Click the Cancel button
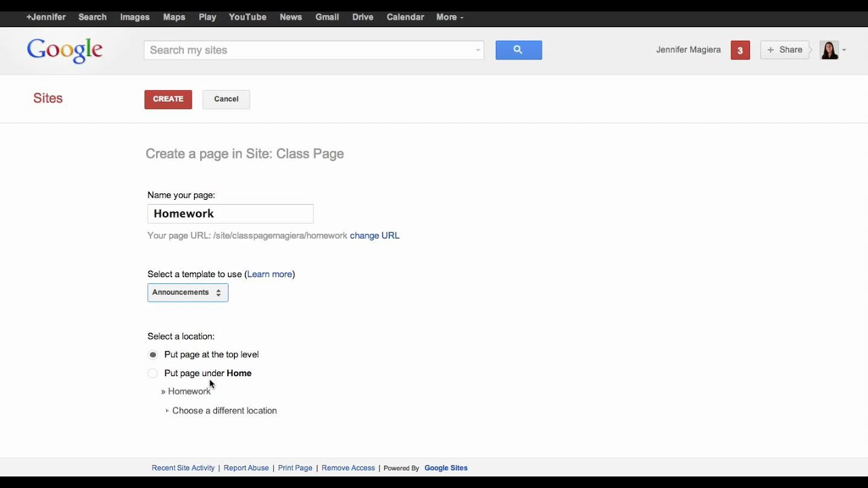Screen dimensions: 868x488 pos(226,100)
